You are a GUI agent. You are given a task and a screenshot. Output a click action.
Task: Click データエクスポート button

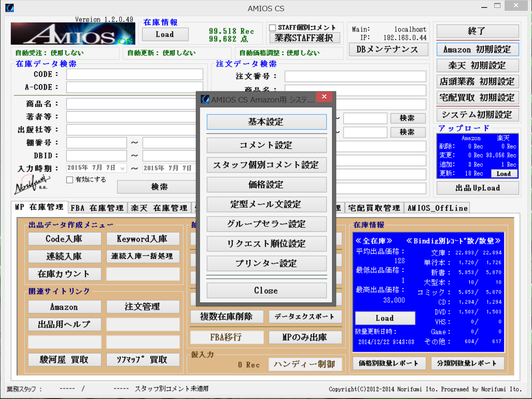pos(305,317)
